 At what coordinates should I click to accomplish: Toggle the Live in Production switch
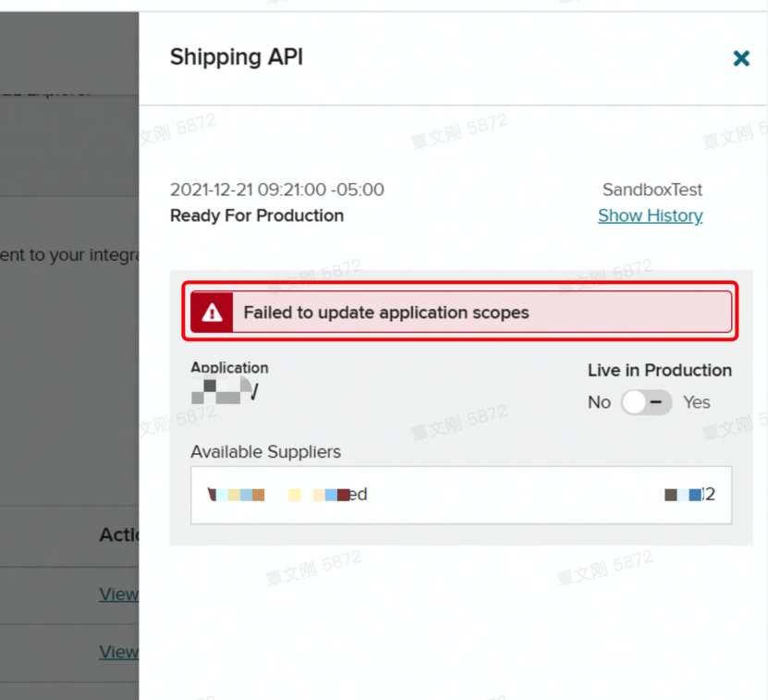(x=646, y=402)
